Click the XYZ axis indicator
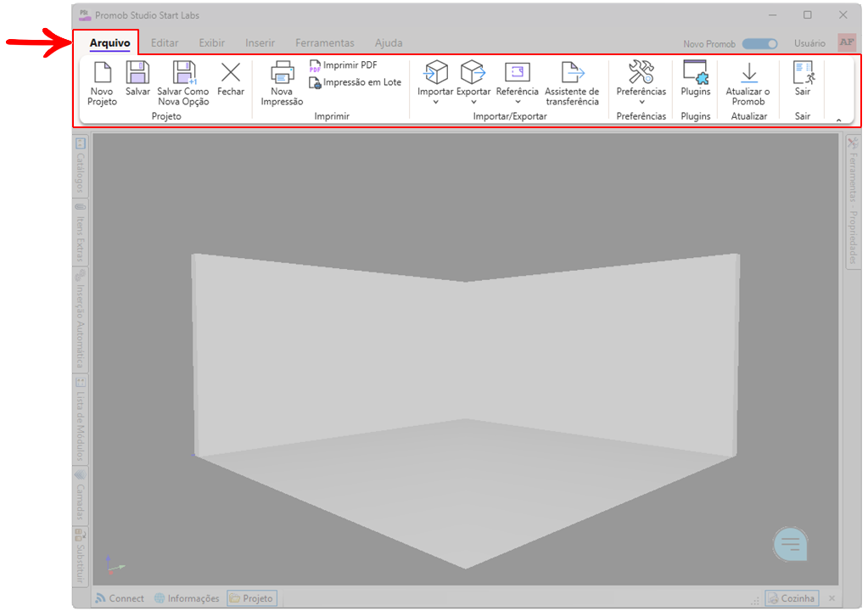868x611 pixels. coord(115,565)
